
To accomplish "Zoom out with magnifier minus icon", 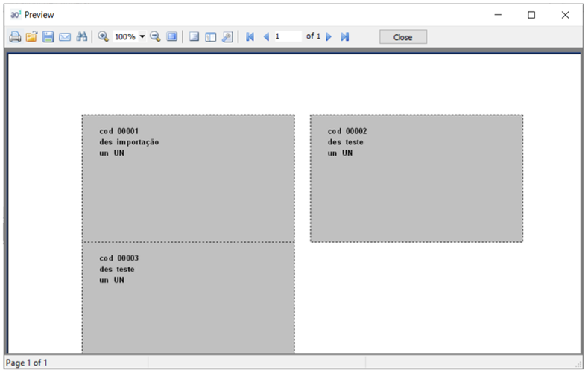I will (155, 36).
